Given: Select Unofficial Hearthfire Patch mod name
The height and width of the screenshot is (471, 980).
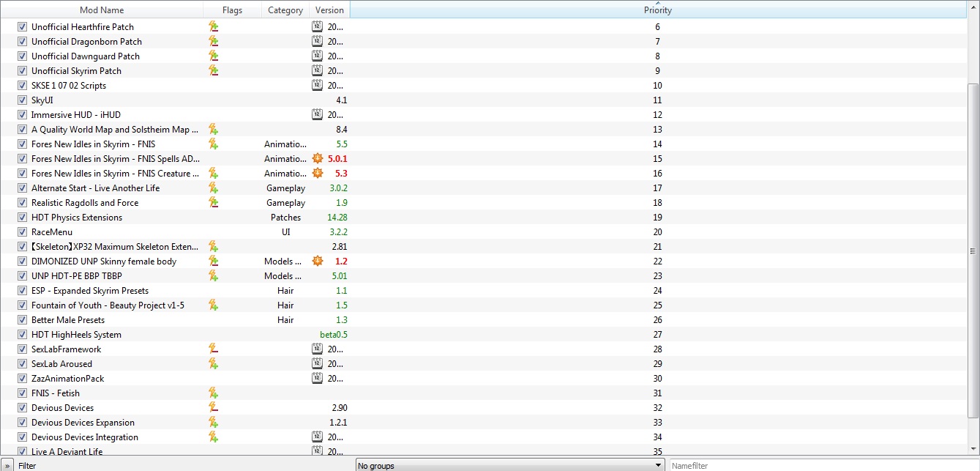Looking at the screenshot, I should click(83, 26).
